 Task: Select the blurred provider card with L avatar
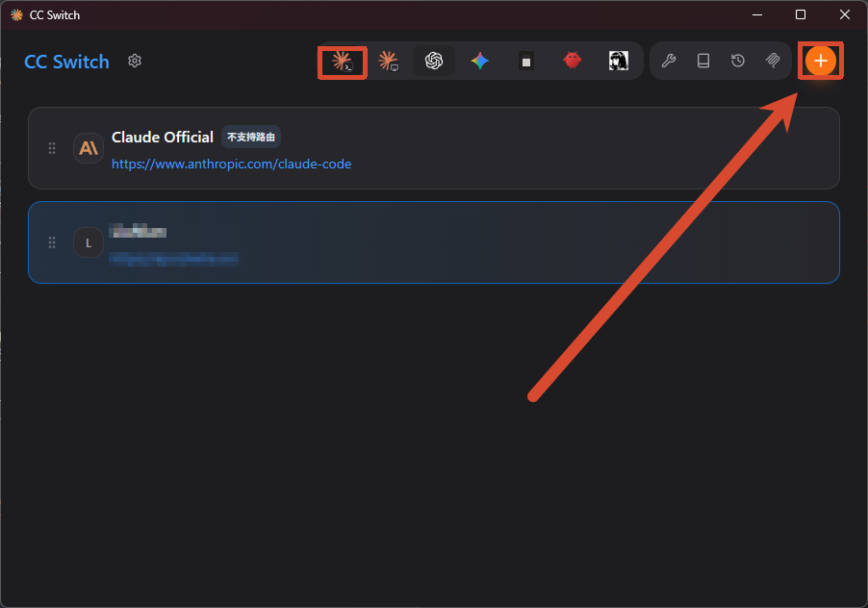[434, 242]
